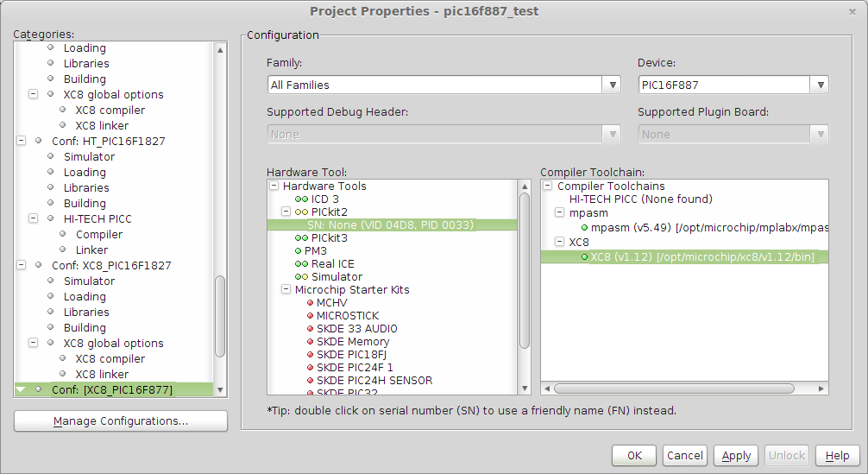Image resolution: width=868 pixels, height=474 pixels.
Task: Collapse the Microchip Starter Kits tree node
Action: 286,290
